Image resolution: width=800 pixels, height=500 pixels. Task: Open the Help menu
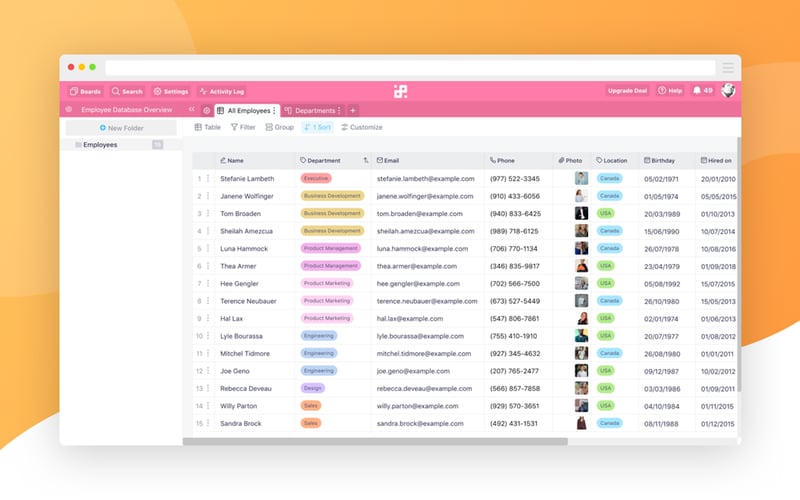(x=670, y=91)
